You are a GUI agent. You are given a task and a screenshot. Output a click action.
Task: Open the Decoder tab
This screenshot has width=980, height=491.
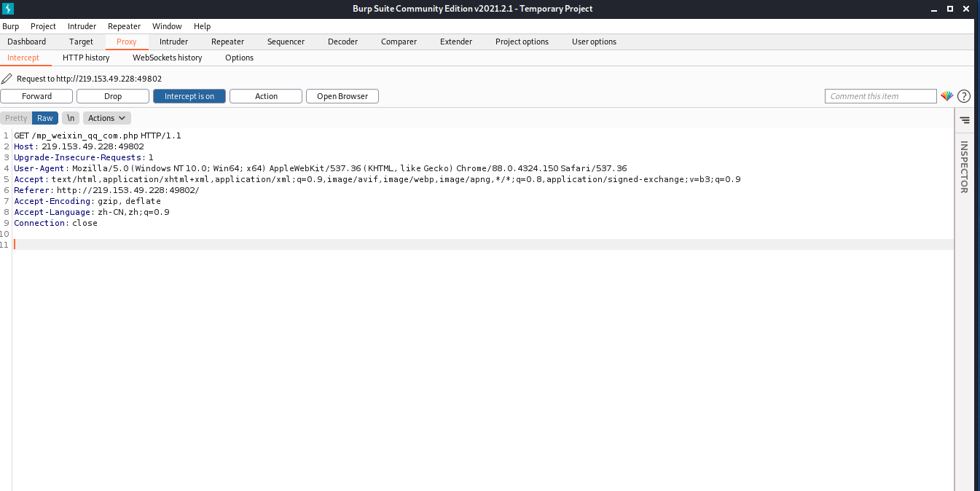(342, 42)
